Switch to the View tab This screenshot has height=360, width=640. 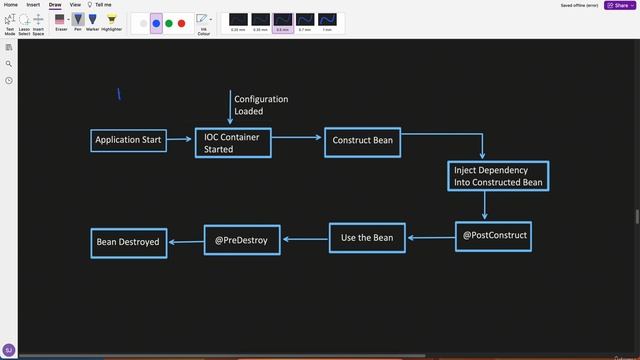coord(75,5)
